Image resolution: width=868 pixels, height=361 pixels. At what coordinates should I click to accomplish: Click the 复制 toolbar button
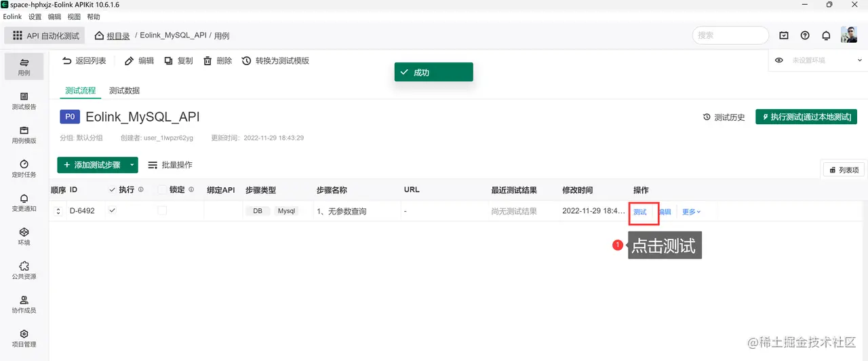tap(178, 60)
